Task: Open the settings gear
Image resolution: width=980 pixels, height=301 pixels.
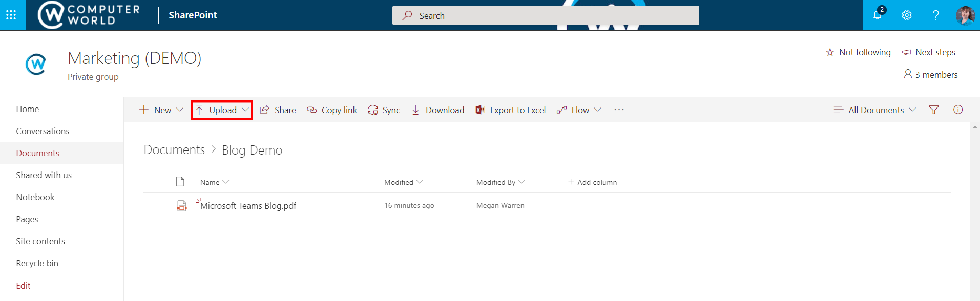Action: (x=907, y=15)
